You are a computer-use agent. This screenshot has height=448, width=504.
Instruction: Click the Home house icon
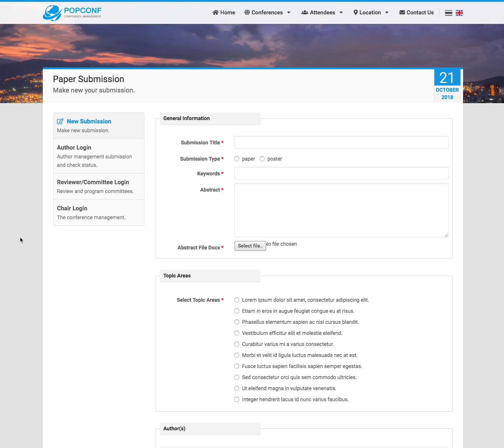pos(216,13)
